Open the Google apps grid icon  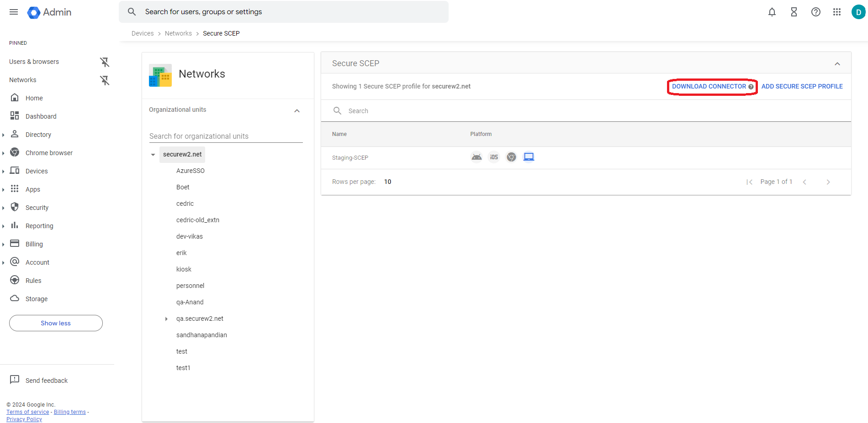(x=836, y=12)
